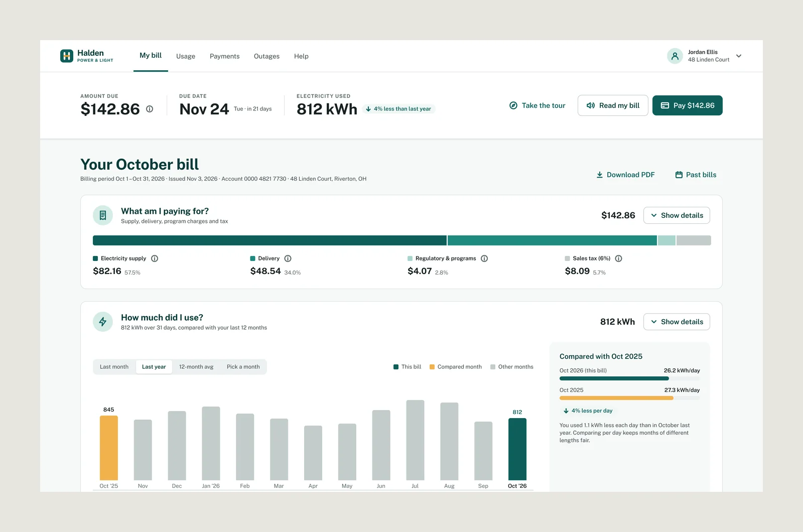
Task: Click the Oct 2025 orange progress bar
Action: click(629, 398)
